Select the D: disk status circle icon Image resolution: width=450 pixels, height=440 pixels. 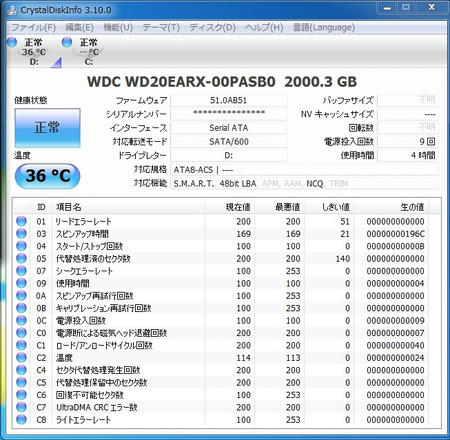[12, 42]
